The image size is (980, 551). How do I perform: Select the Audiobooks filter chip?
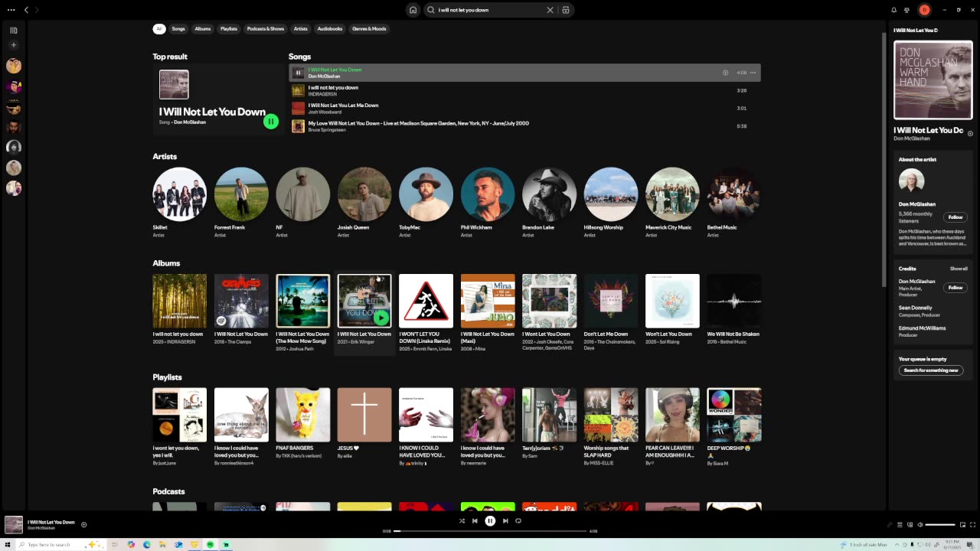(330, 29)
